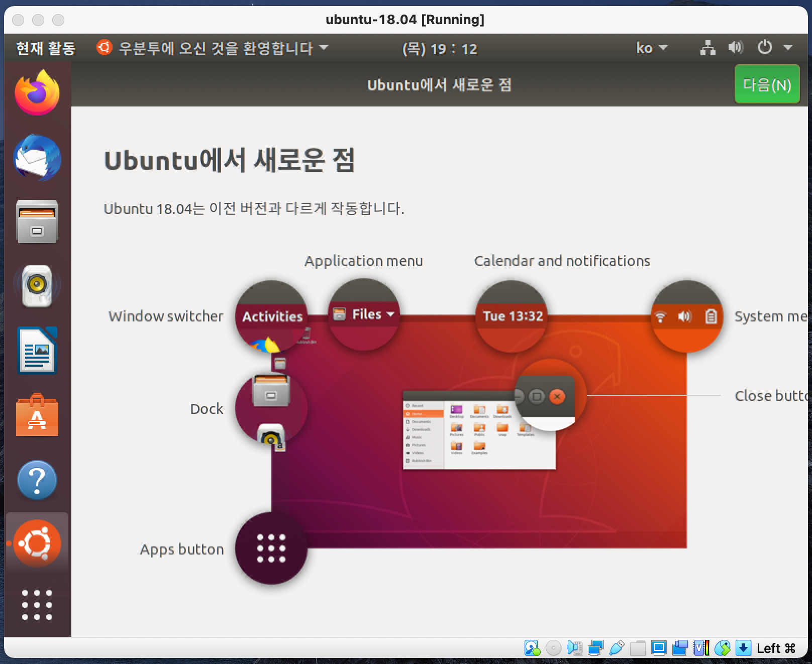Image resolution: width=812 pixels, height=664 pixels.
Task: Click the network status icon in top bar
Action: [708, 48]
